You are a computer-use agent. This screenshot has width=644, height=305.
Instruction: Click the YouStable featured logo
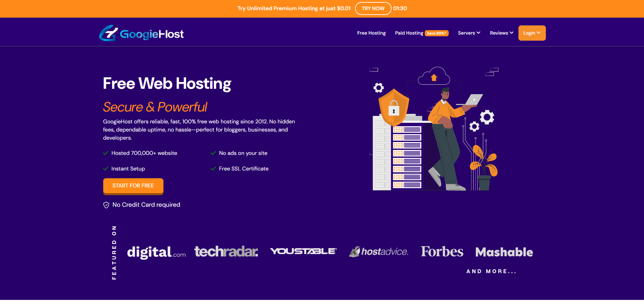303,251
